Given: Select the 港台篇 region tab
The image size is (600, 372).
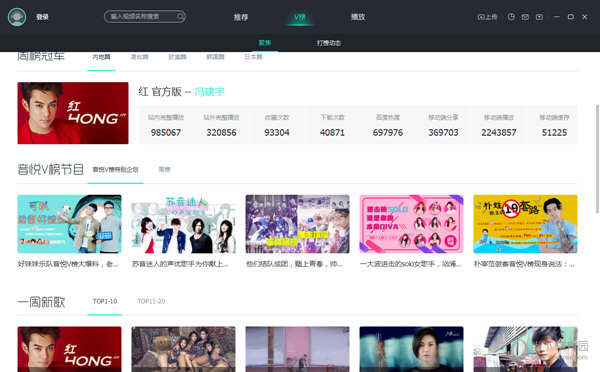Looking at the screenshot, I should point(139,57).
